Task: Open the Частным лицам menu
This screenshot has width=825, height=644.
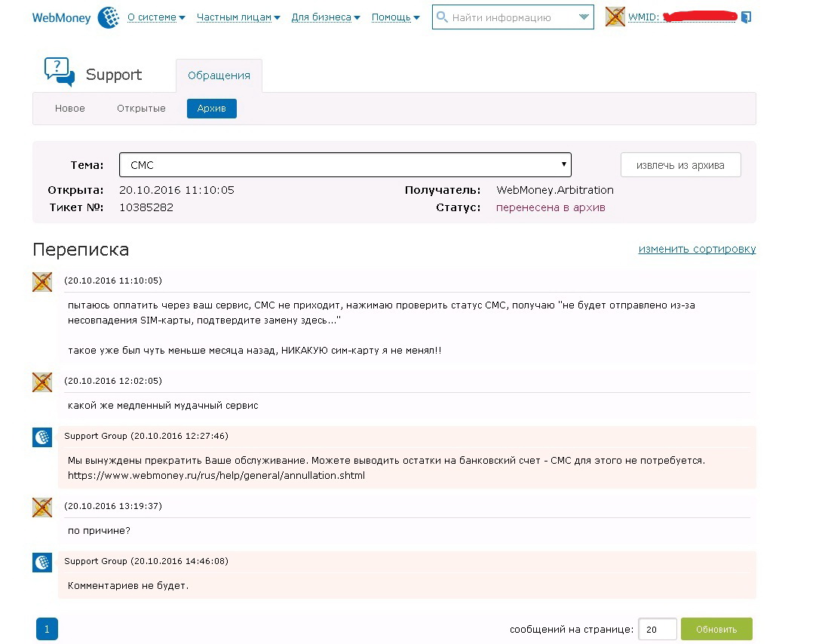Action: tap(238, 17)
